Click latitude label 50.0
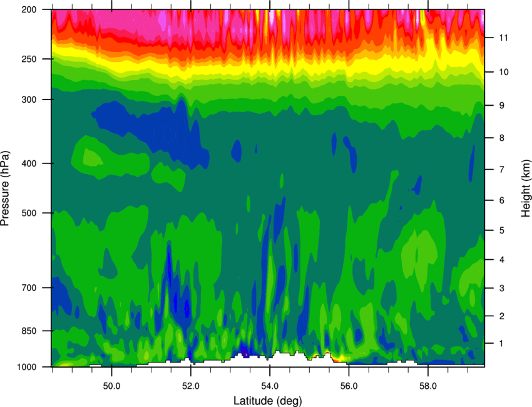The width and height of the screenshot is (532, 407). coord(111,386)
